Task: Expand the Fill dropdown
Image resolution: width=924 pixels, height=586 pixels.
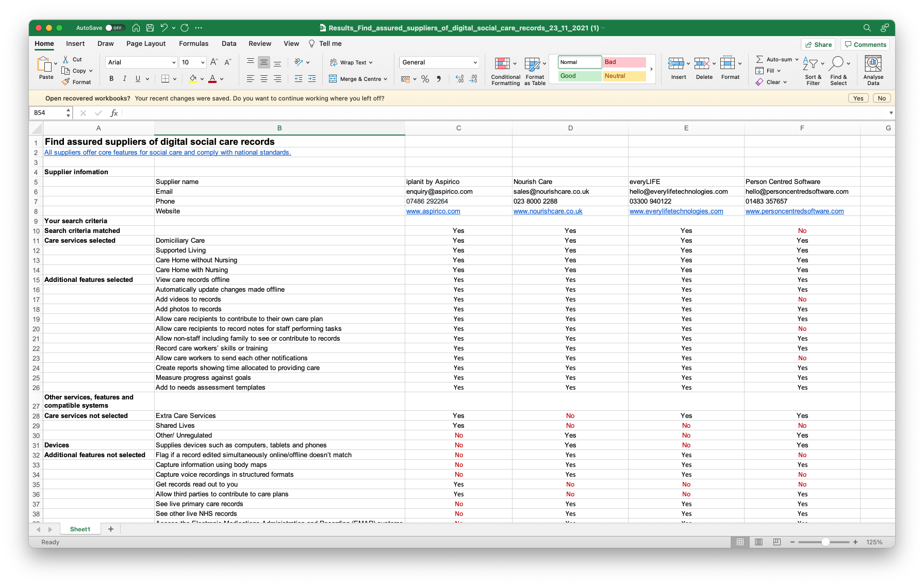Action: (779, 71)
